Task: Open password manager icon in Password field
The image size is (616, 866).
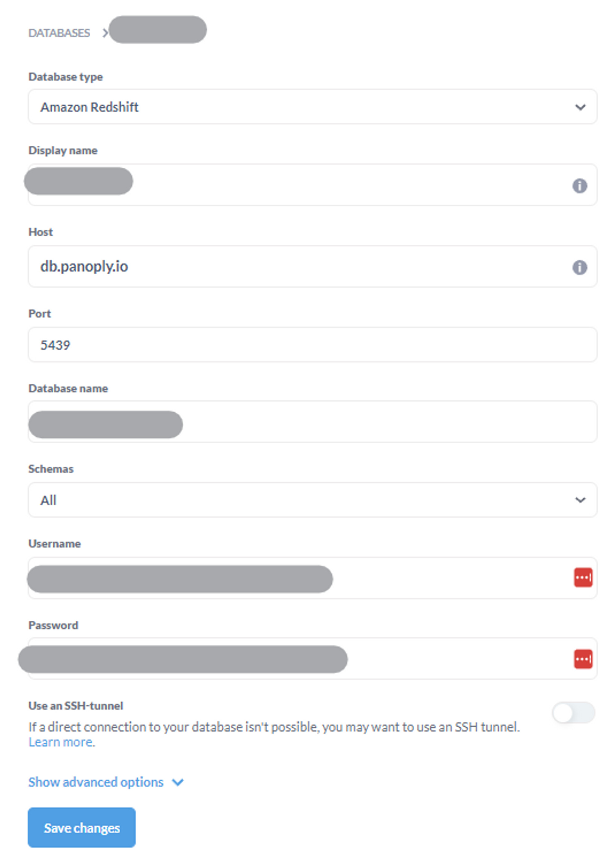Action: click(583, 659)
